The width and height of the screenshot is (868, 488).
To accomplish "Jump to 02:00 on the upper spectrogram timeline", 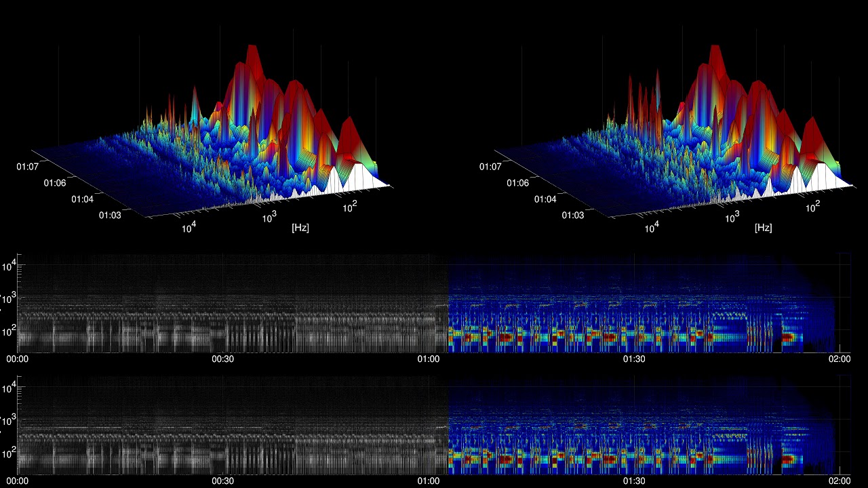I will [840, 359].
